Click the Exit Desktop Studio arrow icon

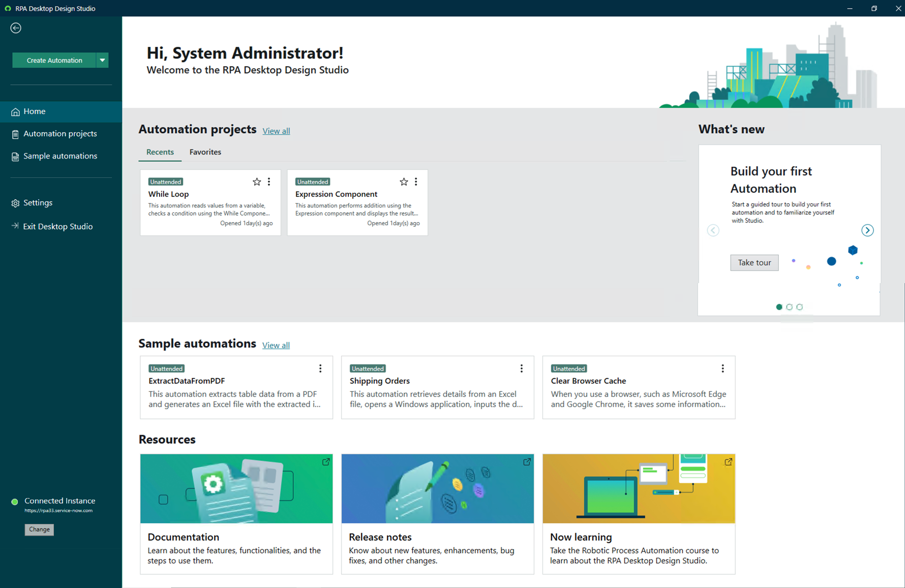15,226
